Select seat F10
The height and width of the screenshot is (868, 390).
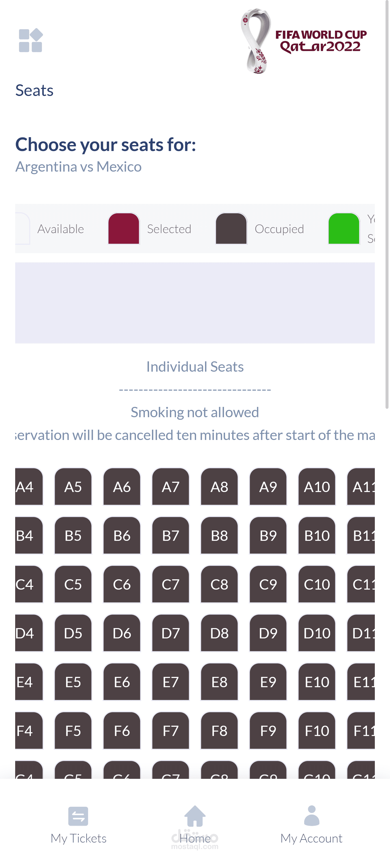coord(317,731)
